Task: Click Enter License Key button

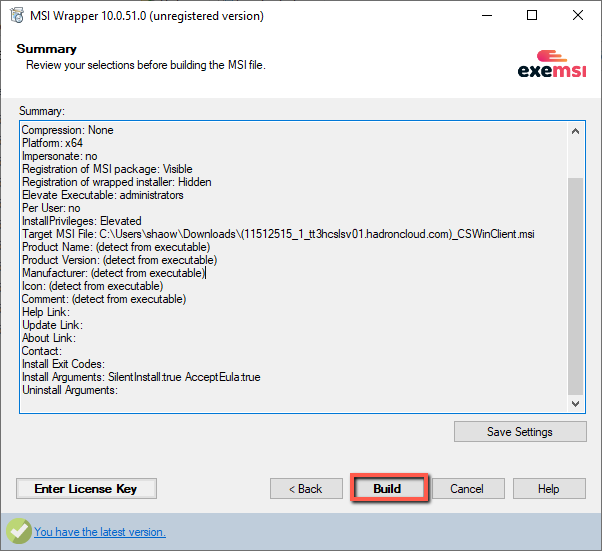Action: point(86,488)
